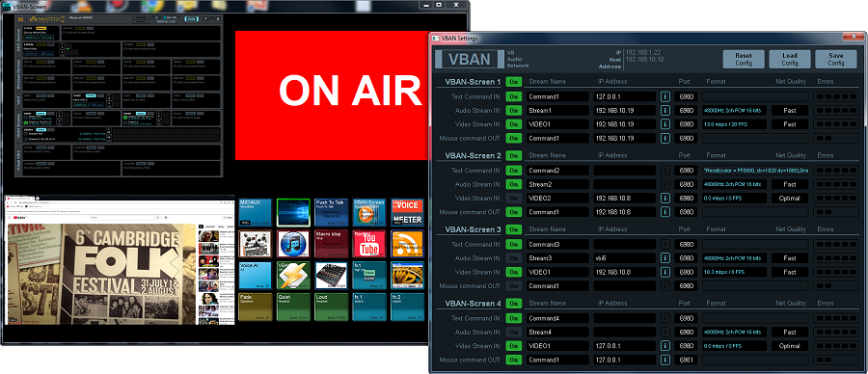Click the orange RSS feed macro tile
Screen dimensions: 868x374
pyautogui.click(x=407, y=244)
